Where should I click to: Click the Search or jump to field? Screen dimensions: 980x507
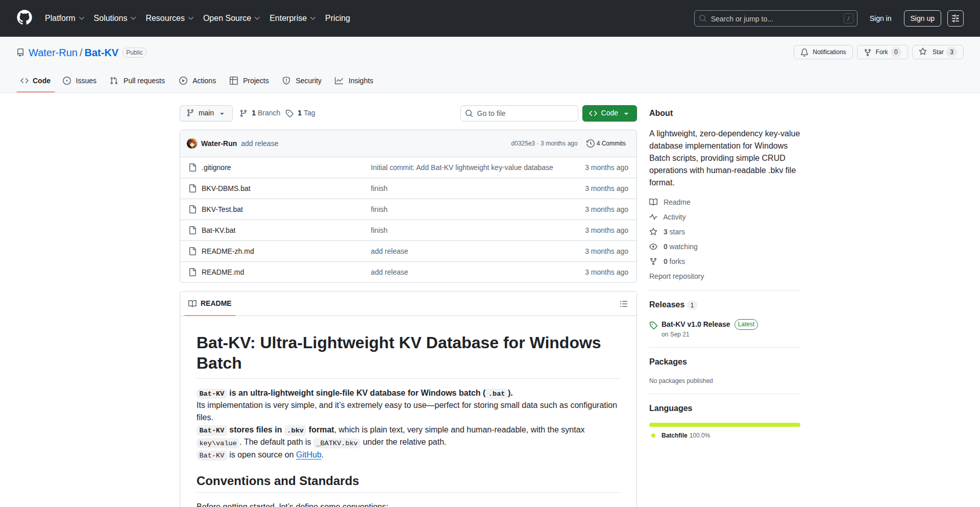coord(776,18)
